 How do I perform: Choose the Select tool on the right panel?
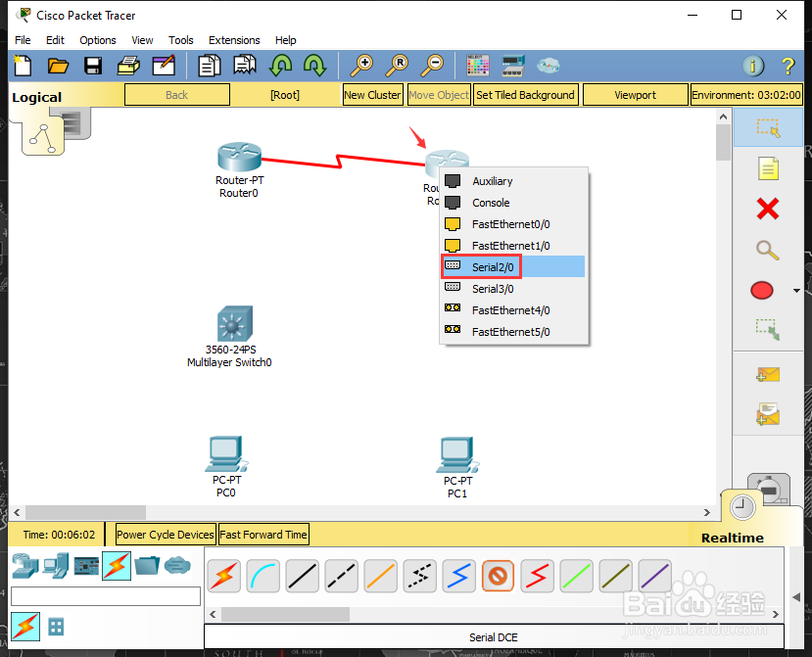coord(768,128)
